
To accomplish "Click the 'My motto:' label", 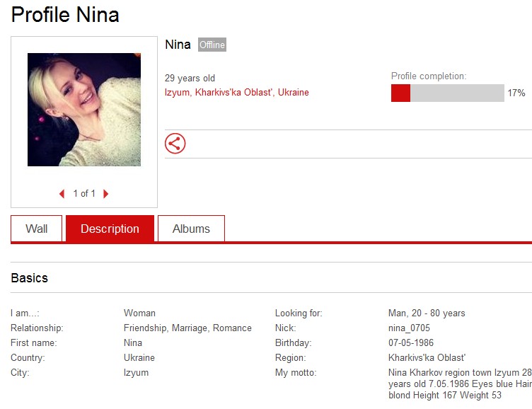I will [296, 373].
